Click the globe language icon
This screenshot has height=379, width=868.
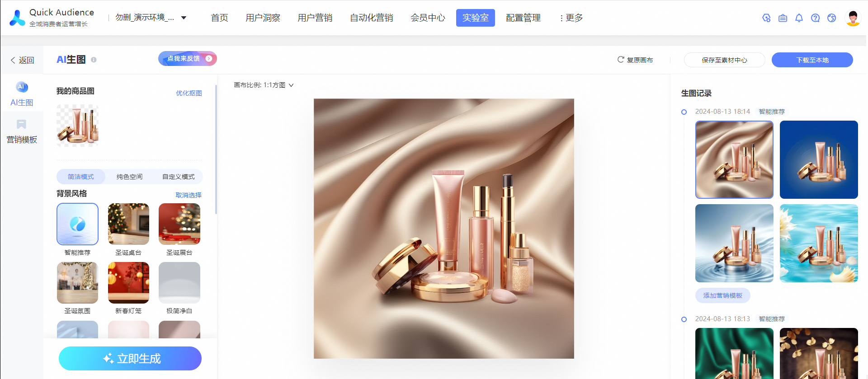[x=831, y=18]
